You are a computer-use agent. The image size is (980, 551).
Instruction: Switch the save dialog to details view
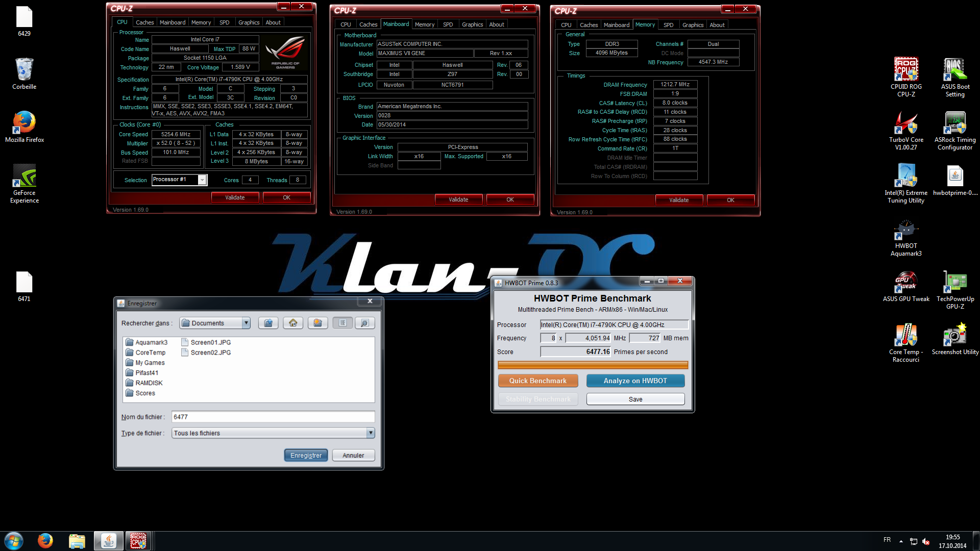click(364, 323)
